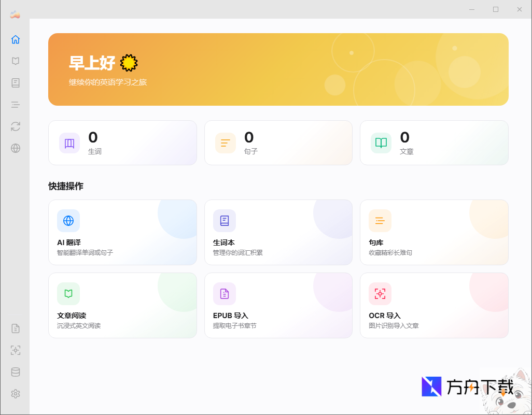
Task: Click the sync refresh icon in the sidebar
Action: coord(15,126)
